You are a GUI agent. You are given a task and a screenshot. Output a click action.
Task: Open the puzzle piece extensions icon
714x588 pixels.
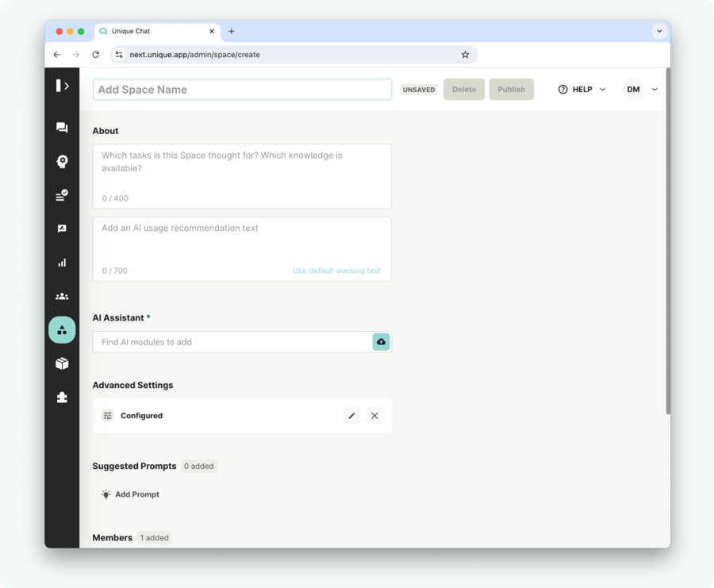62,398
